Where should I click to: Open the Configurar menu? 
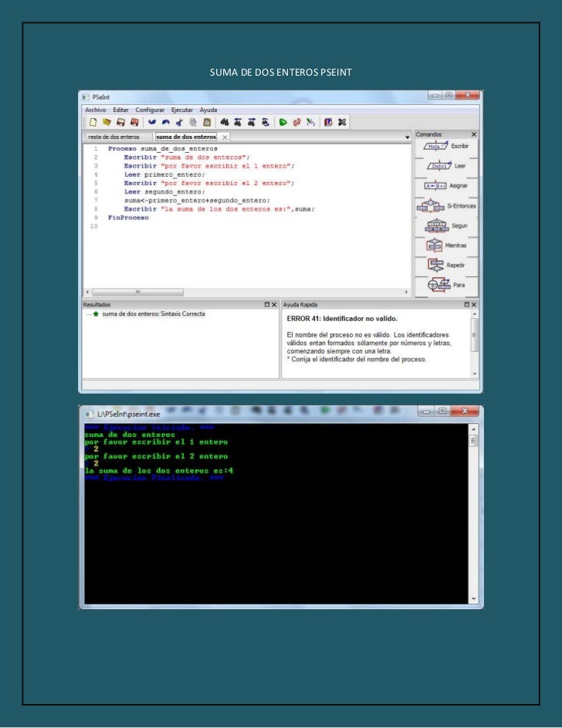click(150, 110)
